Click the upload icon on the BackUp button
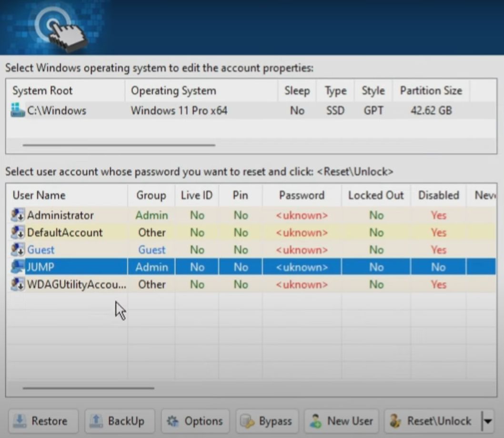 (x=94, y=421)
